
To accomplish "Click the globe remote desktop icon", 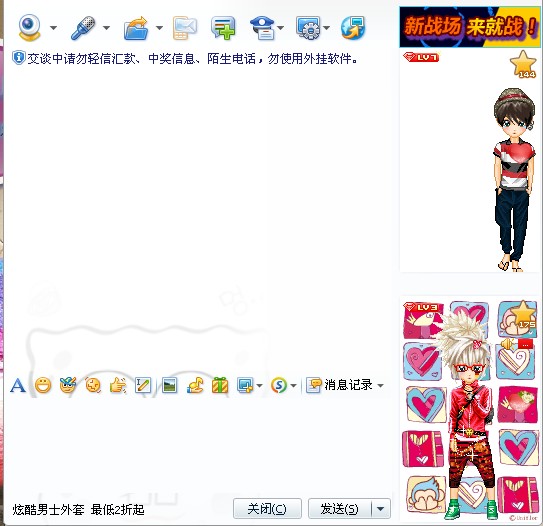I will tap(353, 28).
